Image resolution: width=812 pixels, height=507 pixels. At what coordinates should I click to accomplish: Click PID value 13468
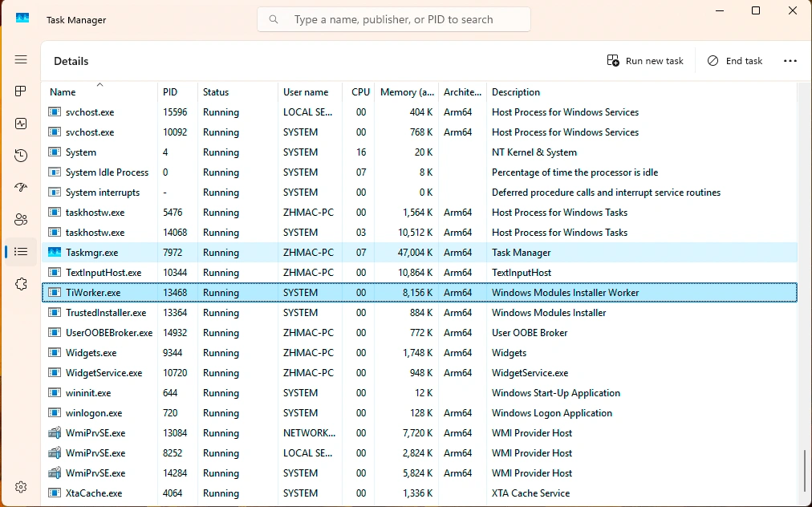pos(175,293)
